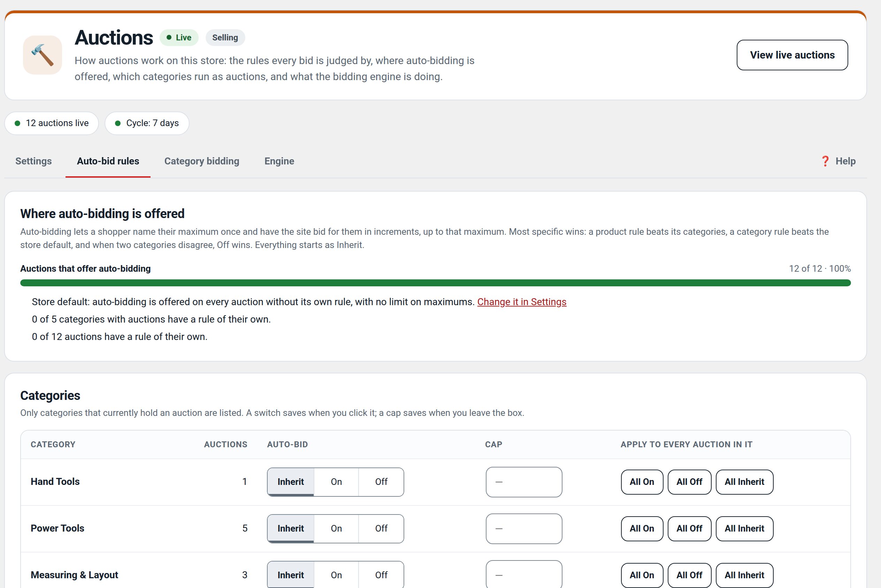This screenshot has height=588, width=881.
Task: Apply All Inherit to Measuring & Layout
Action: point(744,575)
